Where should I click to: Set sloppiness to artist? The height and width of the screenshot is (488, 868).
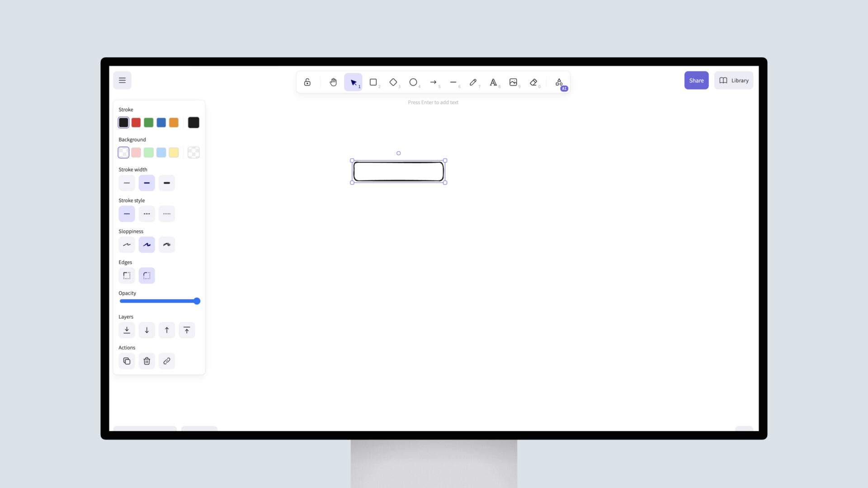[147, 244]
